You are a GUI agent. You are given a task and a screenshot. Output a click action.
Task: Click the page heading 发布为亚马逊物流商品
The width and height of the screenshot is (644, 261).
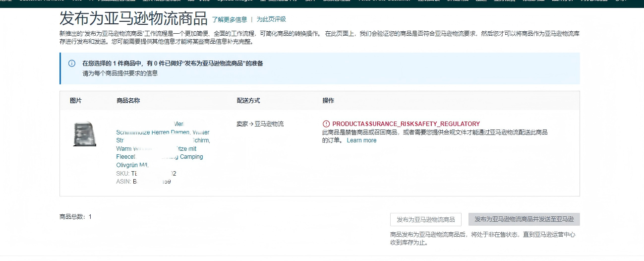click(x=133, y=18)
